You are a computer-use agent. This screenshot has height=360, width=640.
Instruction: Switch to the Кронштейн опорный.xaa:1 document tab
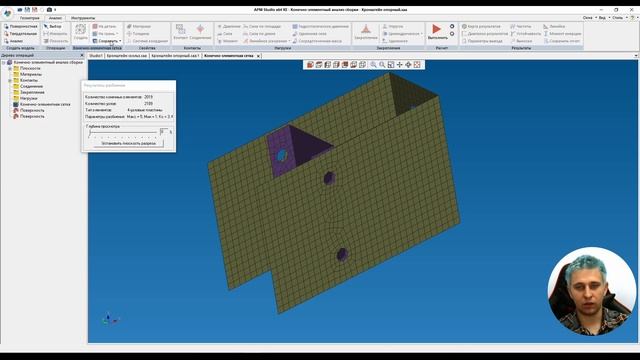tap(175, 56)
